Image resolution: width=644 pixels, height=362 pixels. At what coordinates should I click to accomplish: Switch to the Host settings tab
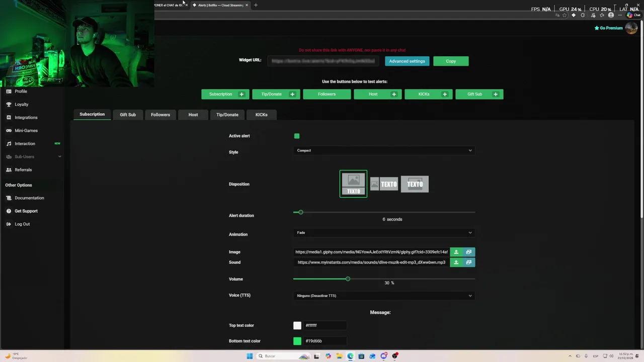[x=193, y=115]
